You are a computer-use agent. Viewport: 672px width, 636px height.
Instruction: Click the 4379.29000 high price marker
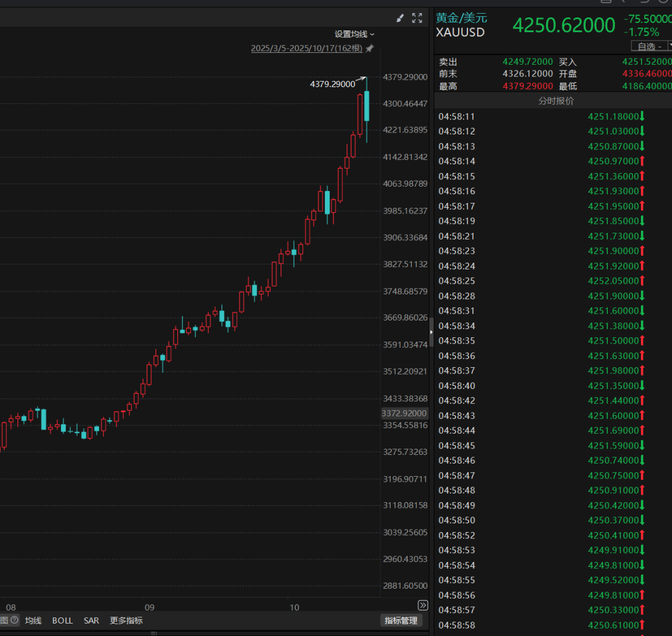332,84
